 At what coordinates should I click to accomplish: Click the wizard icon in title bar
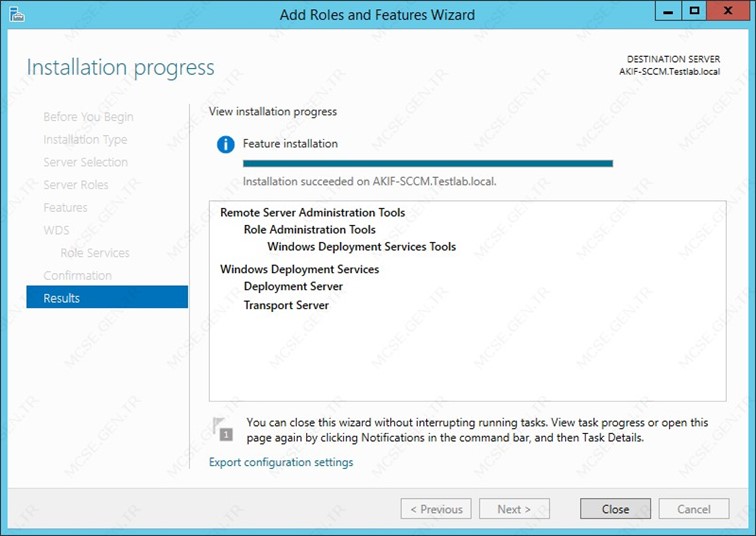pos(17,14)
